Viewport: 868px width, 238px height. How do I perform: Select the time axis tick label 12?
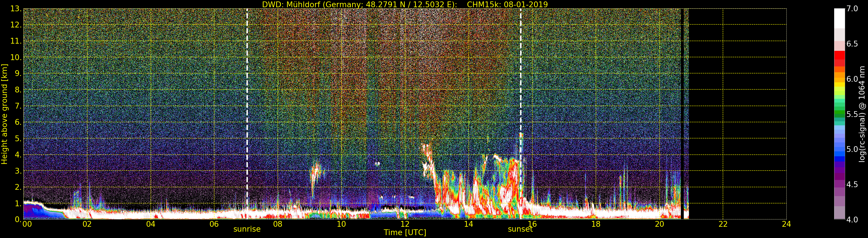point(405,224)
